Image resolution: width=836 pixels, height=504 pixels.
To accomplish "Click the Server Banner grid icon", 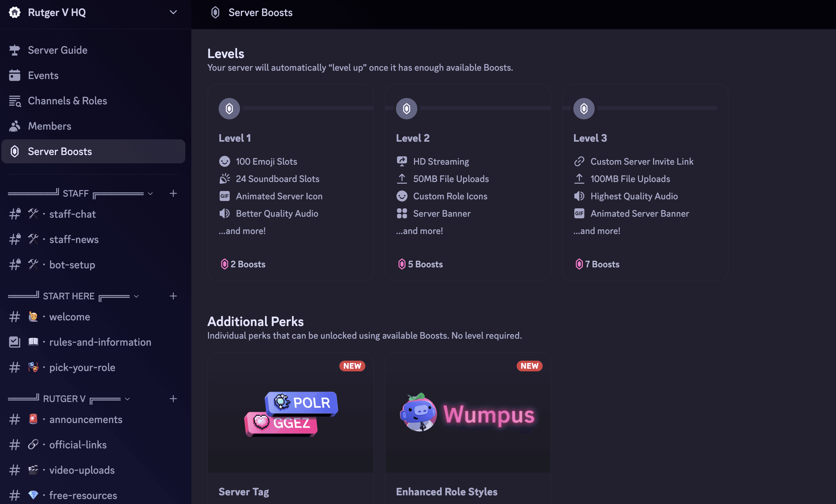I will [402, 213].
